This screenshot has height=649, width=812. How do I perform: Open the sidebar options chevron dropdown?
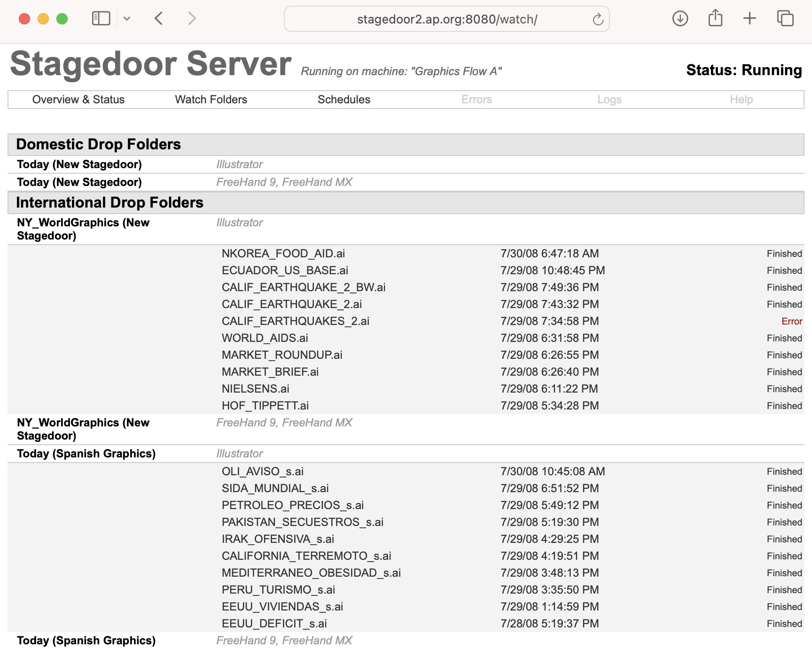(x=127, y=19)
